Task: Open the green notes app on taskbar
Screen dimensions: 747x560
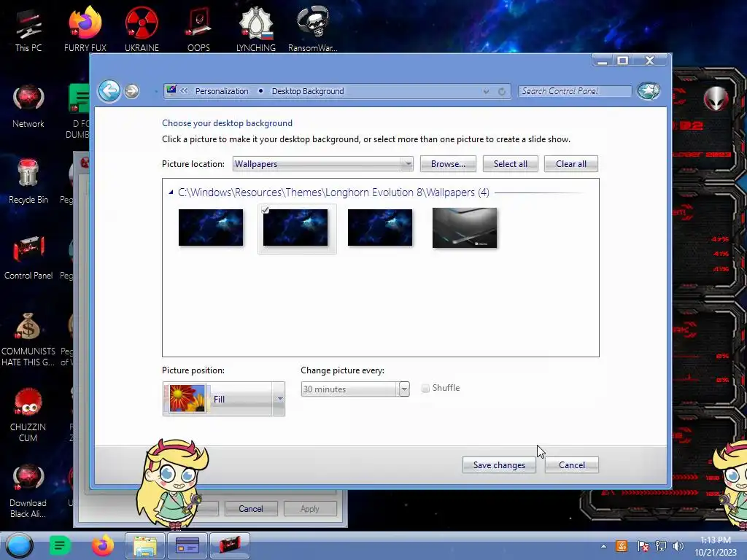Action: click(60, 545)
